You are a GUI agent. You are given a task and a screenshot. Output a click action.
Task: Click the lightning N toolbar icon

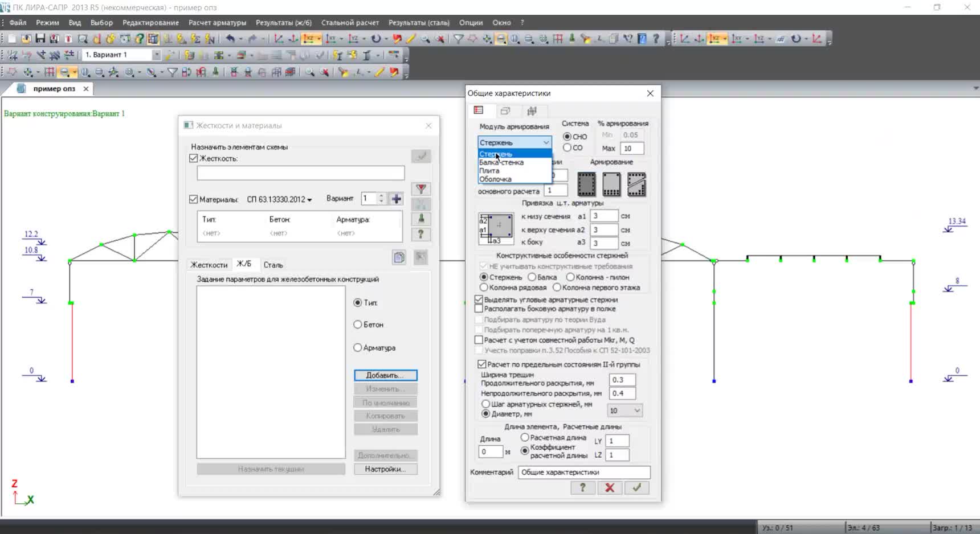(x=210, y=39)
